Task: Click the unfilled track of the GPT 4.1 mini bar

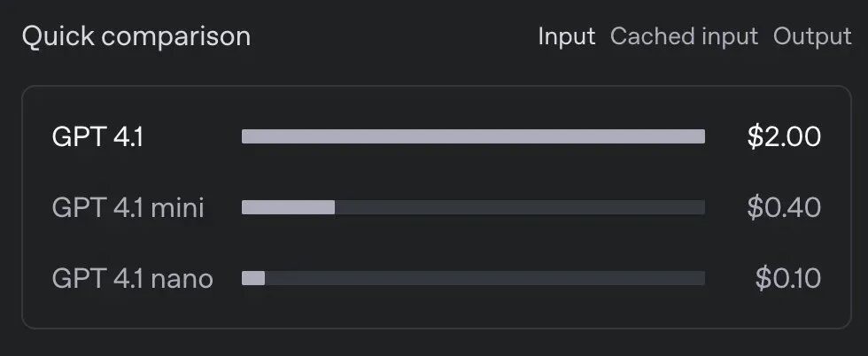Action: (x=520, y=207)
